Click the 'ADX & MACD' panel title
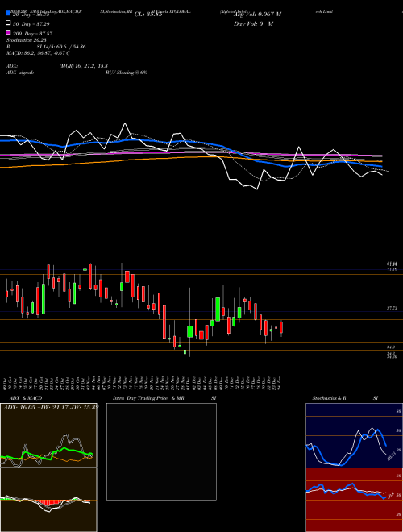 click(x=26, y=398)
